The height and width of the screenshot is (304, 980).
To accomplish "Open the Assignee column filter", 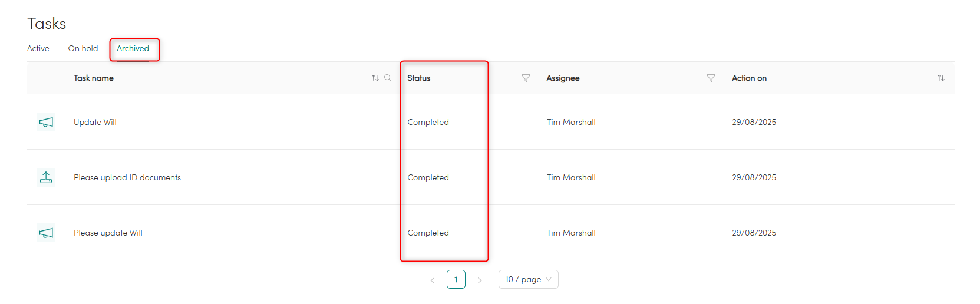I will (711, 78).
